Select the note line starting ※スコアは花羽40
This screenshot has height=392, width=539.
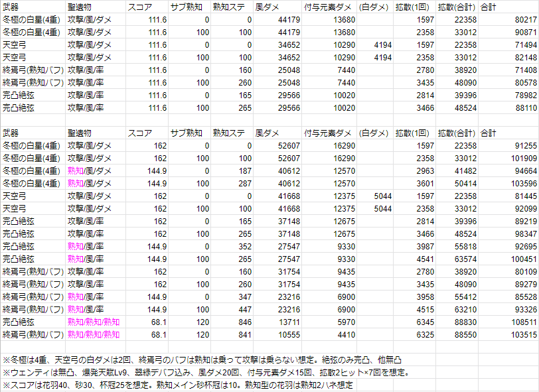coord(178,385)
